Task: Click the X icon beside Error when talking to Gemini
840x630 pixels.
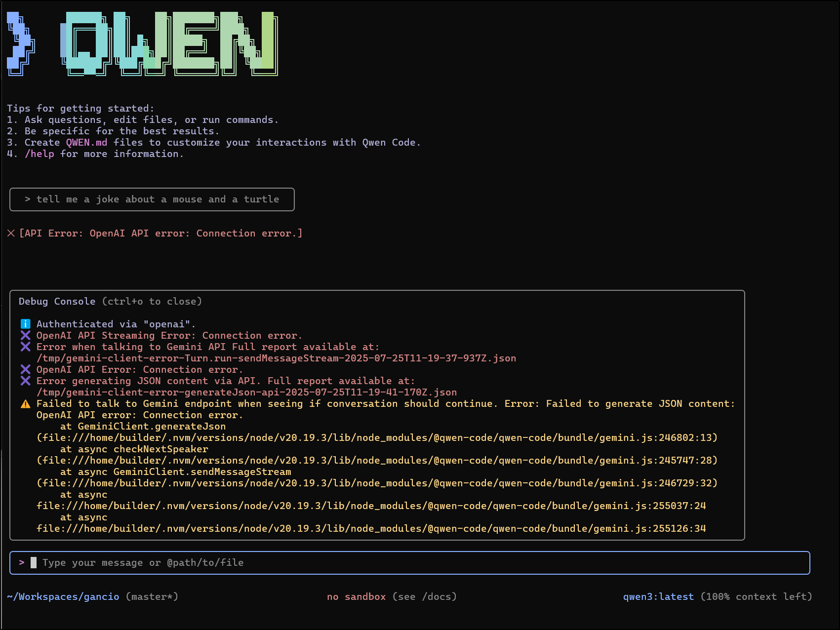Action: pyautogui.click(x=25, y=347)
